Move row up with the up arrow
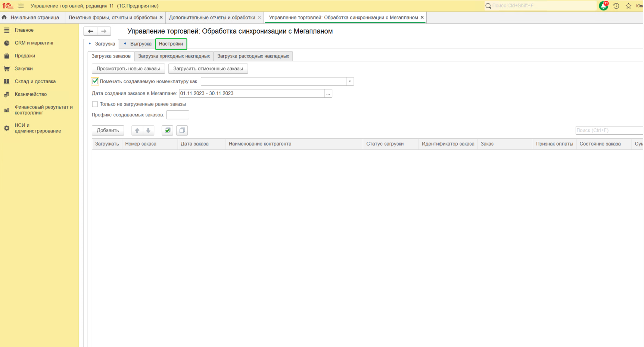Image resolution: width=644 pixels, height=347 pixels. coord(137,131)
